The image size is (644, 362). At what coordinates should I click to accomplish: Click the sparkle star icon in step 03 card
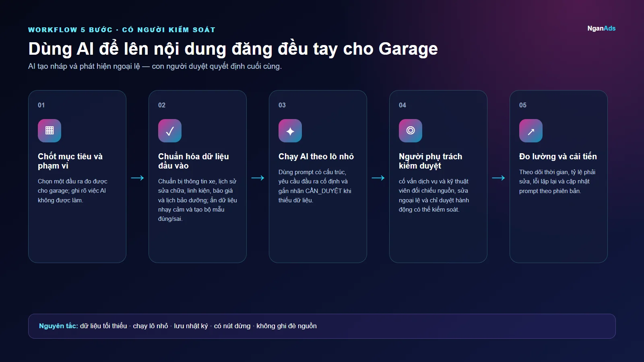click(290, 131)
